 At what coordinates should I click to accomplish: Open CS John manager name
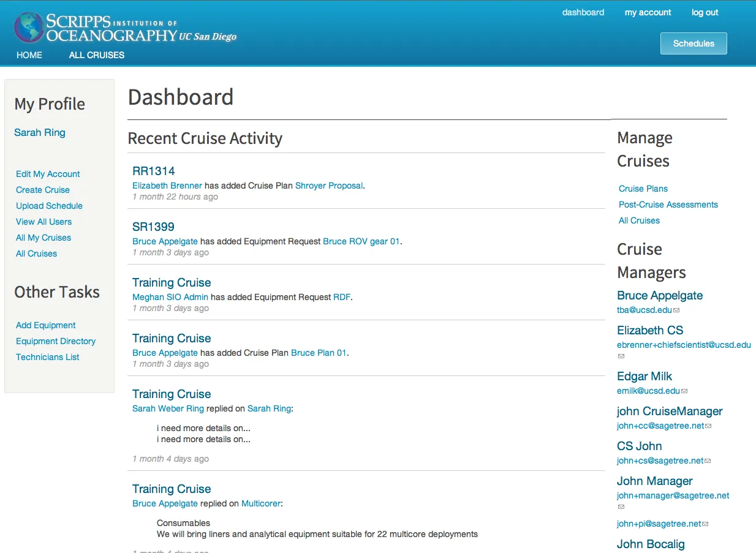click(640, 446)
